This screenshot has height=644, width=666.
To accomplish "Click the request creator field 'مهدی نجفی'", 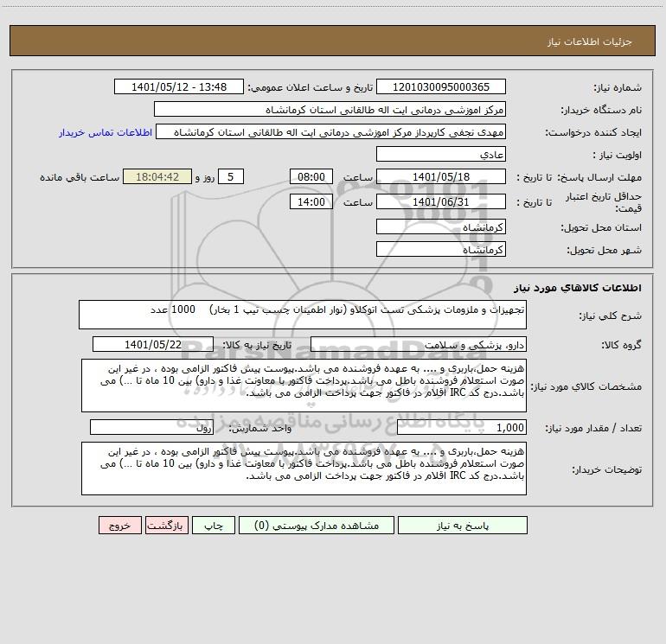I will 331,132.
